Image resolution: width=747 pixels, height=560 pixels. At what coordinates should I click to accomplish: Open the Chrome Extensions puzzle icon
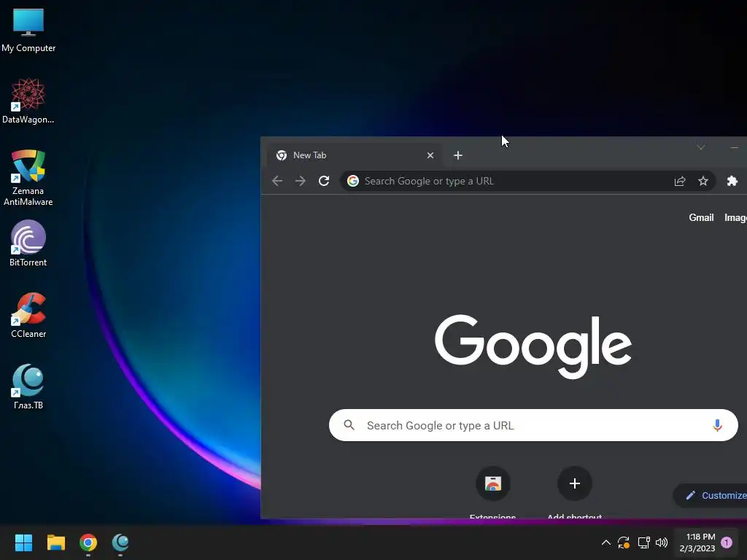732,181
